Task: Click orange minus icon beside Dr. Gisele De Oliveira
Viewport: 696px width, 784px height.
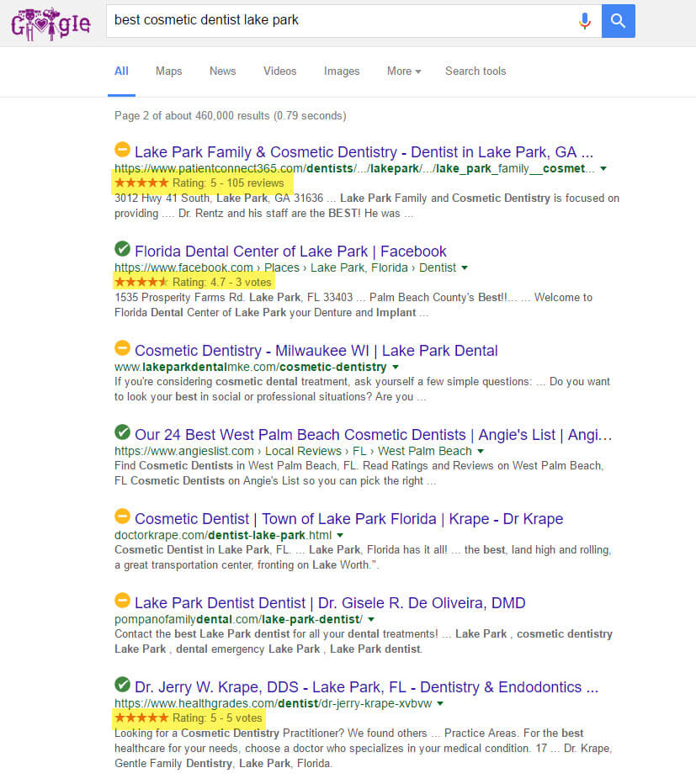Action: (122, 600)
